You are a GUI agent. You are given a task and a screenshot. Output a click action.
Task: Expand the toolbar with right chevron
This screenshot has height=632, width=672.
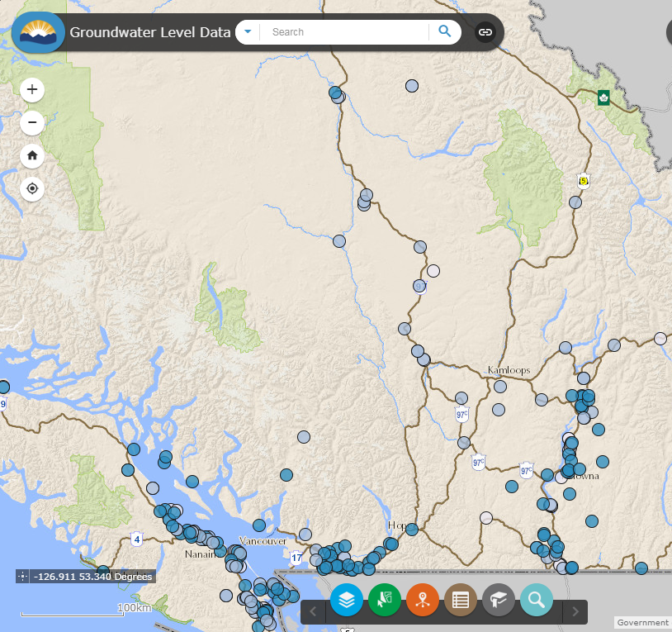tap(575, 611)
